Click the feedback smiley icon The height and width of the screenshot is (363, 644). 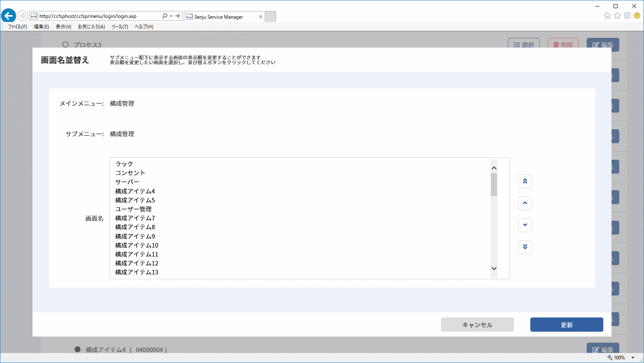(x=637, y=16)
